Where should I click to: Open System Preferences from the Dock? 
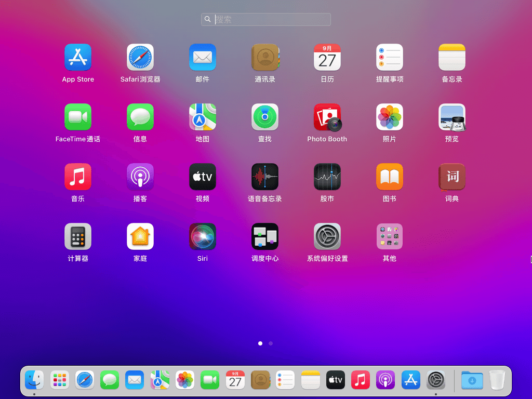pos(436,380)
